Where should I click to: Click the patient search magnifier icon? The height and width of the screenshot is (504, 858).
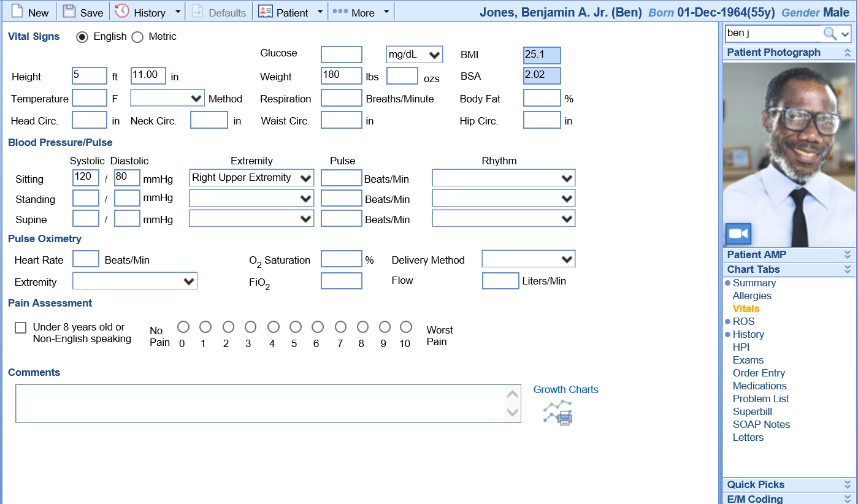coord(830,34)
